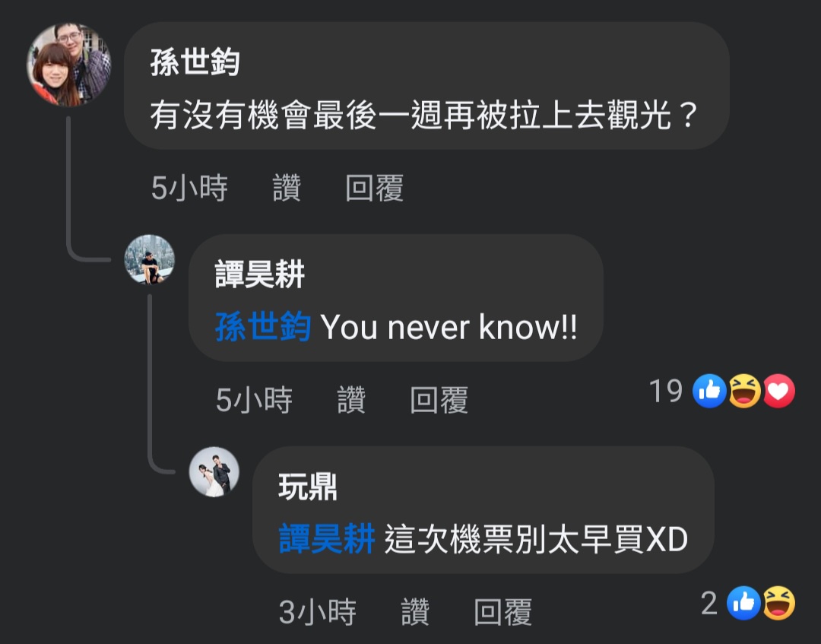Open 玩鼎's profile avatar
821x644 pixels.
coord(214,471)
